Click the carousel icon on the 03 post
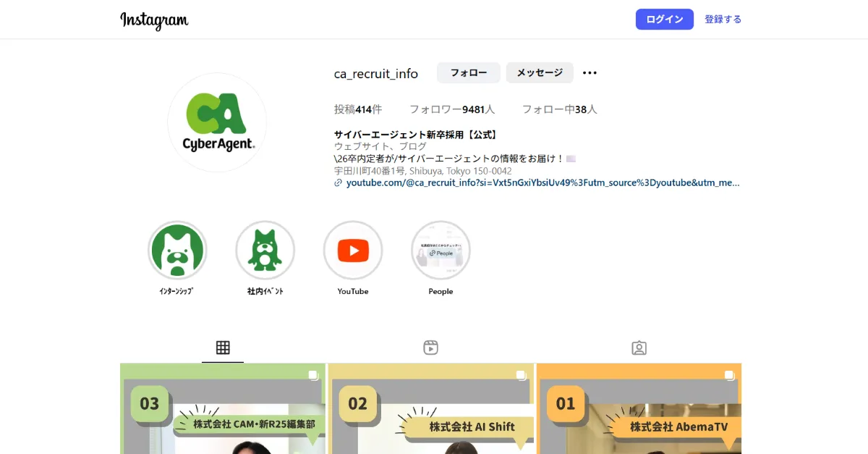This screenshot has height=454, width=868. tap(313, 375)
